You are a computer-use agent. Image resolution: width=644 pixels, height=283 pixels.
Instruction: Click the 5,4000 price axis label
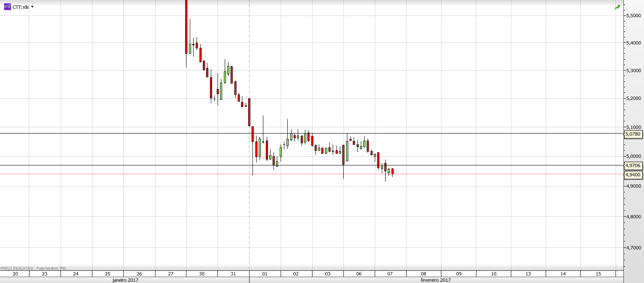(x=633, y=43)
